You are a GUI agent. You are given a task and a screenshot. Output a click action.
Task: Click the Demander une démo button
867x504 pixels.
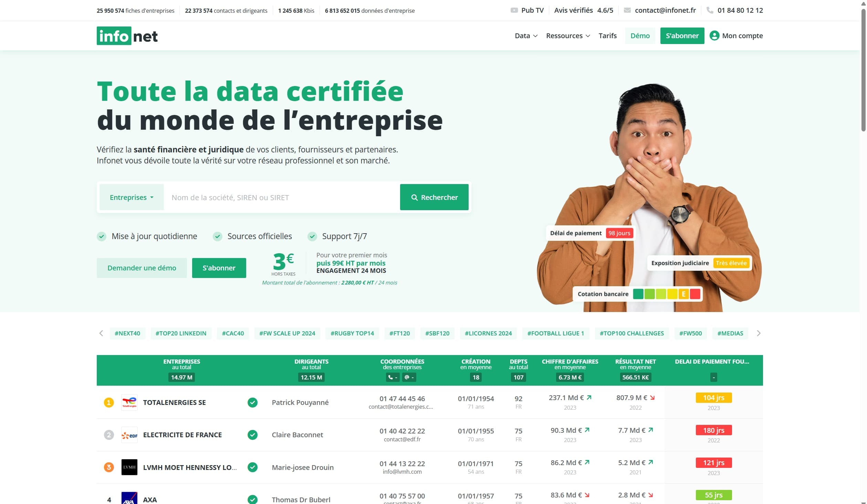pos(142,268)
